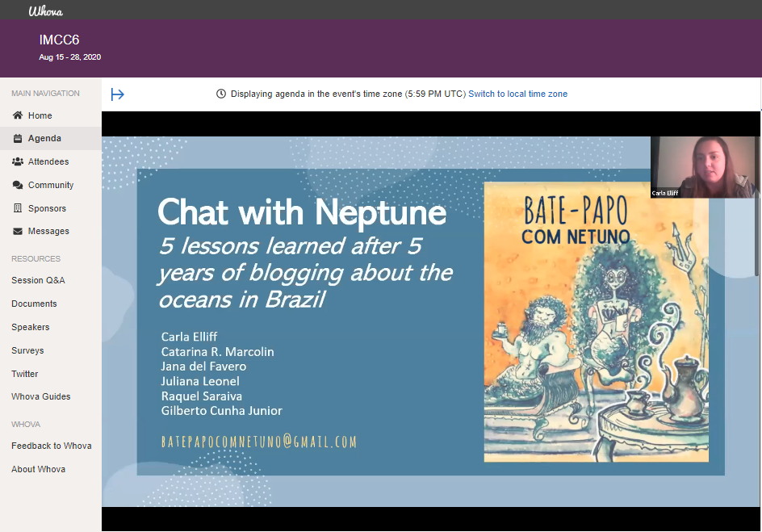Open the Surveys link
762x532 pixels.
click(27, 350)
